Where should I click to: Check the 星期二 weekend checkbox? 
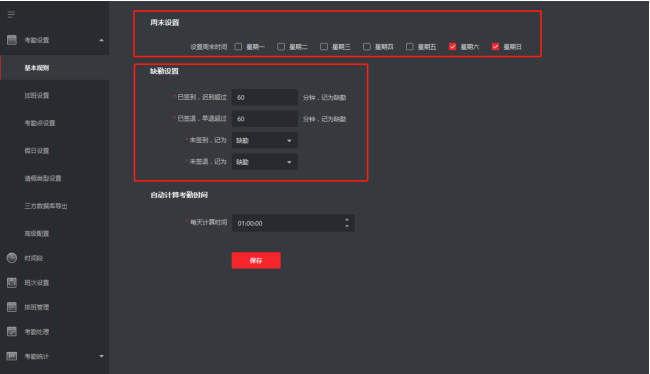coord(281,46)
